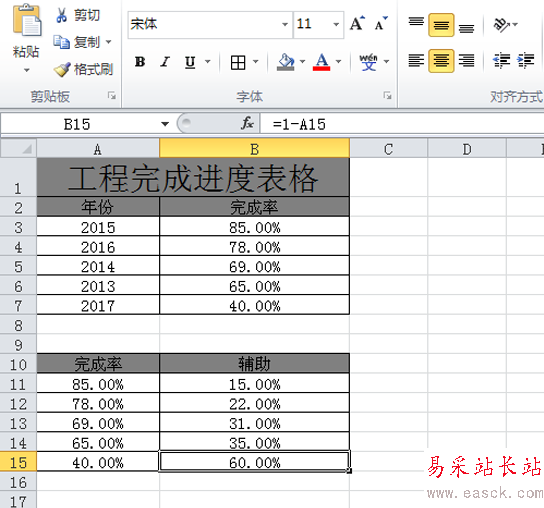Expand the Phonetic Guide dropdown arrow
The image size is (544, 508).
(x=386, y=62)
